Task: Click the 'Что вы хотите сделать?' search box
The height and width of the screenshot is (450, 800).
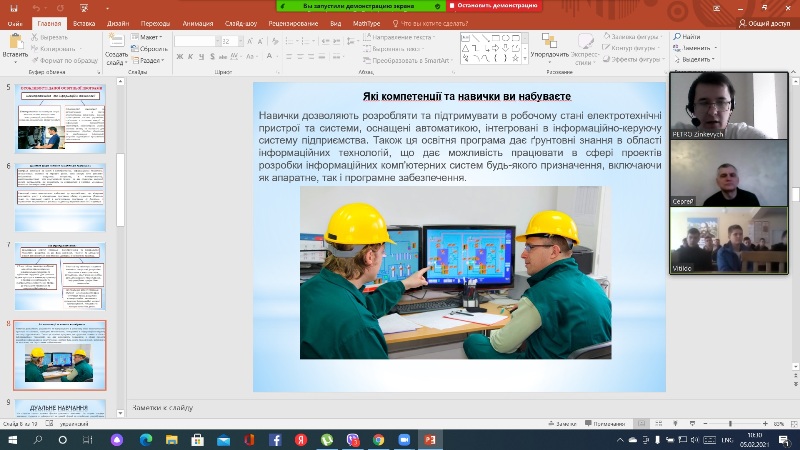Action: [430, 23]
